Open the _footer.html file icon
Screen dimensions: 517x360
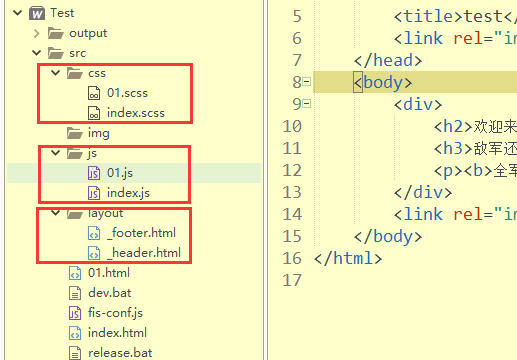coord(94,233)
